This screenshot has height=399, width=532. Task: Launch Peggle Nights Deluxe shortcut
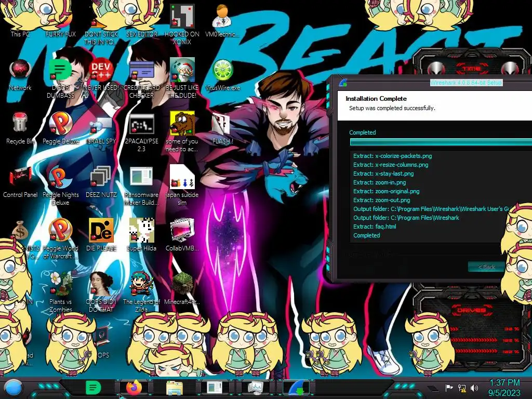(x=60, y=185)
